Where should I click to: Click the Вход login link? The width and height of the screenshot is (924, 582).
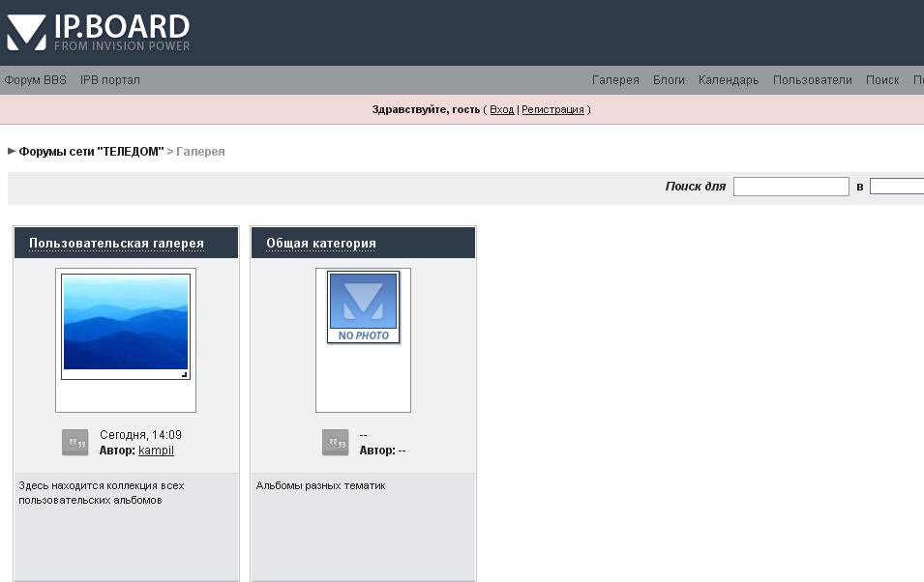click(501, 110)
